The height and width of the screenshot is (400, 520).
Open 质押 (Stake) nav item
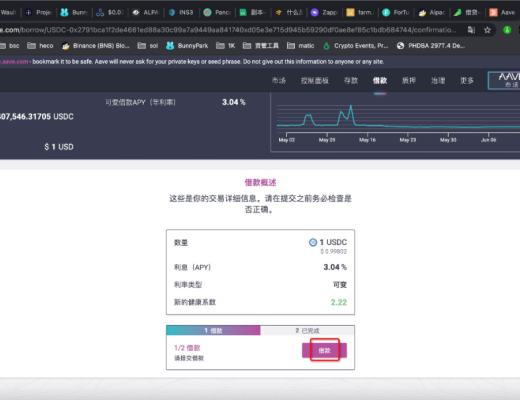[409, 81]
